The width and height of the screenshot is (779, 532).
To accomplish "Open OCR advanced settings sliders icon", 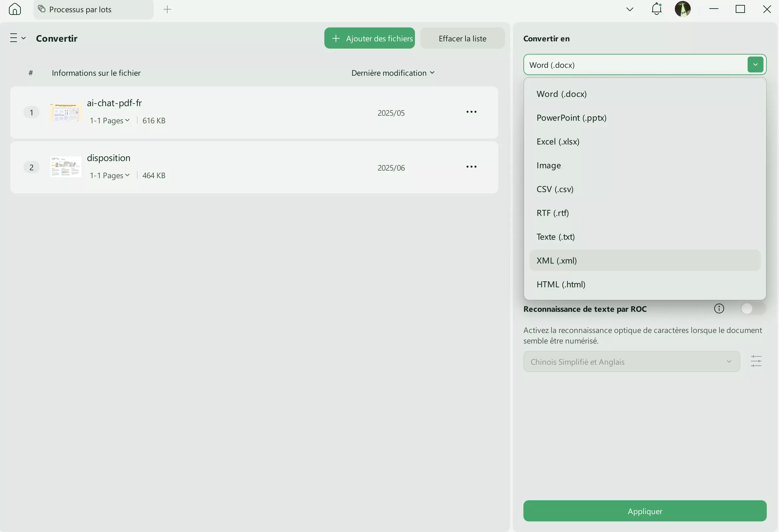I will [x=756, y=361].
